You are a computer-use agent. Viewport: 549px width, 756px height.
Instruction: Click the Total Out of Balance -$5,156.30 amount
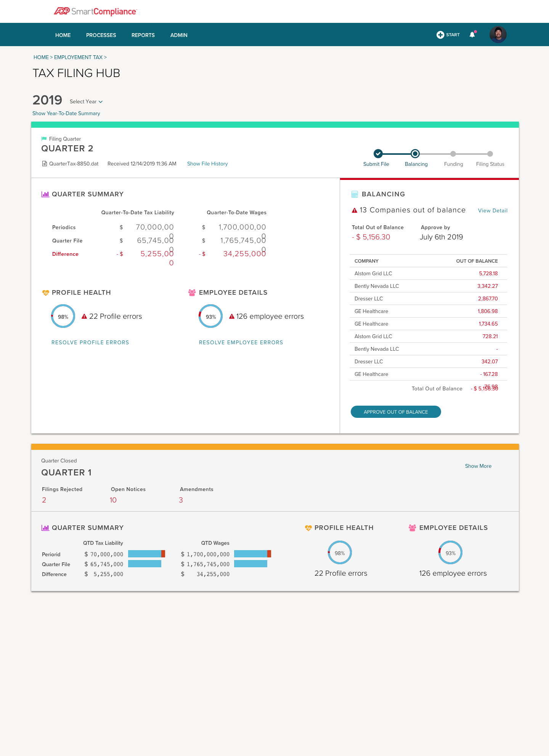tap(371, 237)
